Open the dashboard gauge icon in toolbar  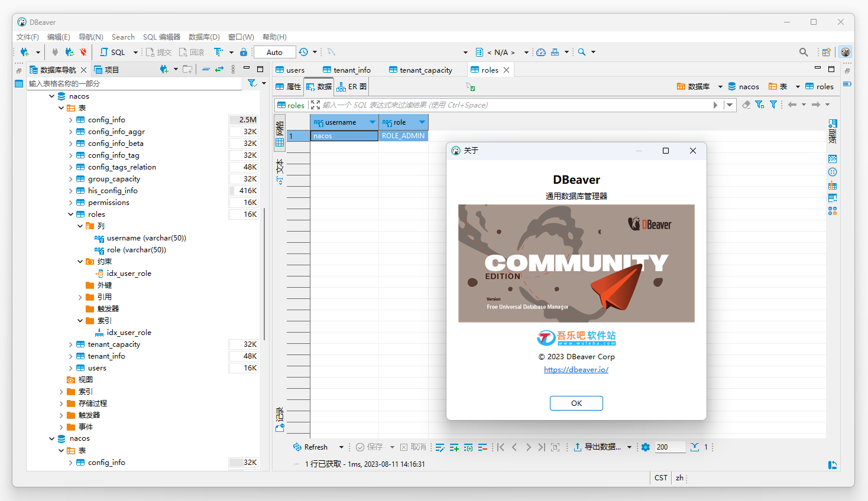click(x=541, y=52)
